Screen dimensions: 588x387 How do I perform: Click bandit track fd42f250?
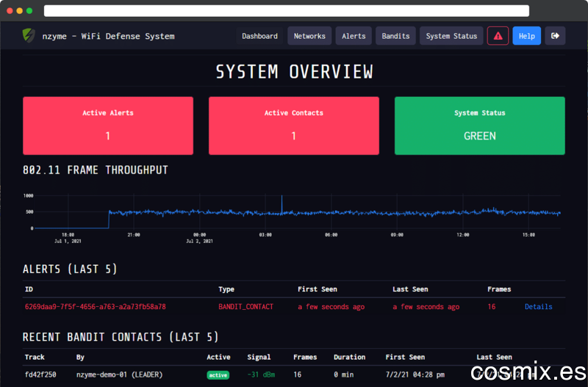tap(40, 375)
